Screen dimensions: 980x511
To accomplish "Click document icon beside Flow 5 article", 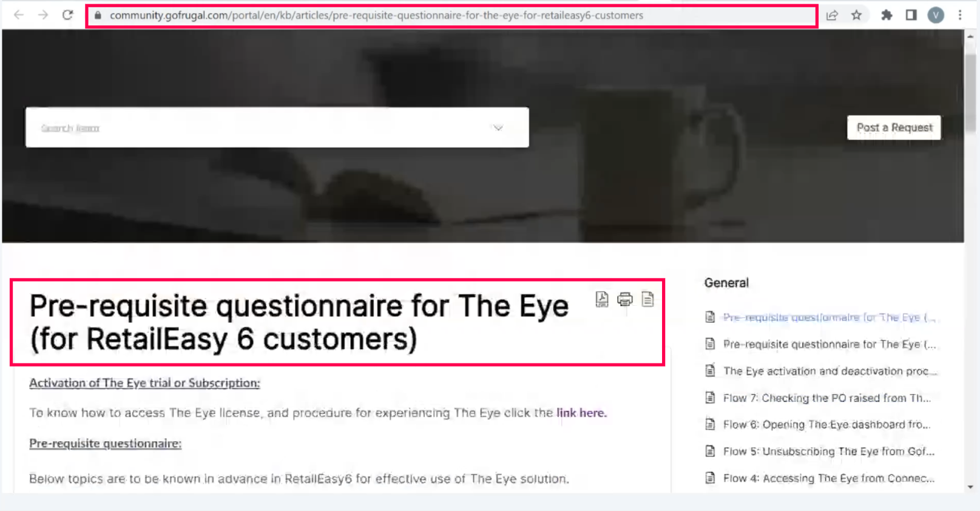I will (710, 451).
